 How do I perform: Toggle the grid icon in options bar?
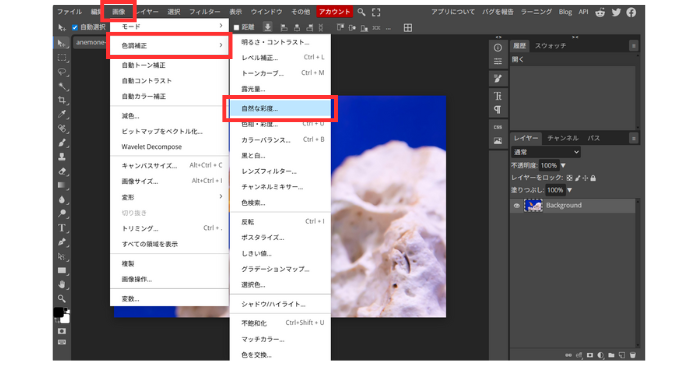coord(407,28)
